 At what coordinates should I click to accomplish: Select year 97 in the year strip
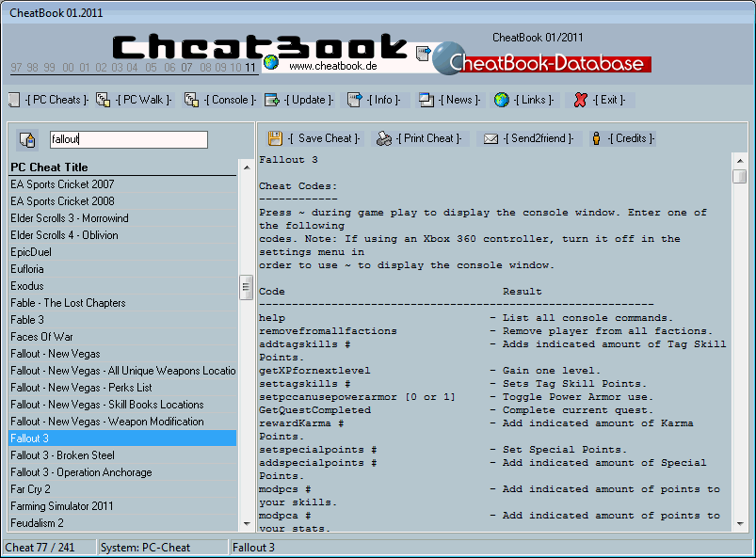(x=16, y=68)
